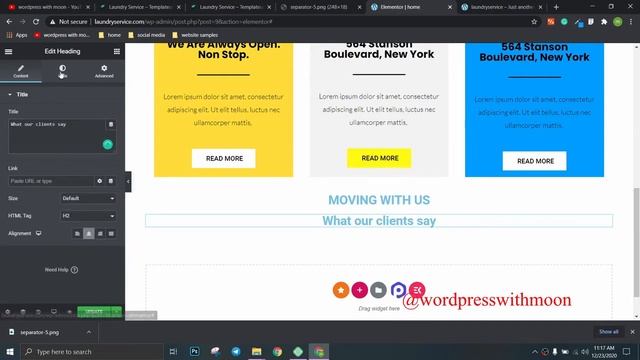640x360 pixels.
Task: Open a new browser tab
Action: point(556,7)
